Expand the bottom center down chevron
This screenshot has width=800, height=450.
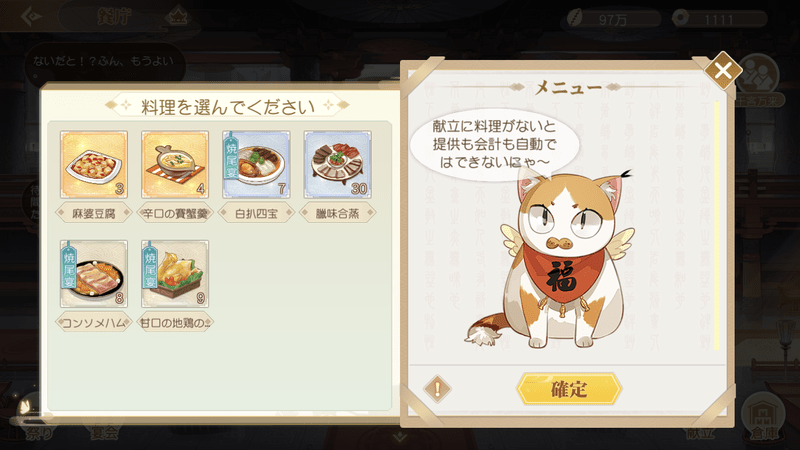pyautogui.click(x=400, y=437)
